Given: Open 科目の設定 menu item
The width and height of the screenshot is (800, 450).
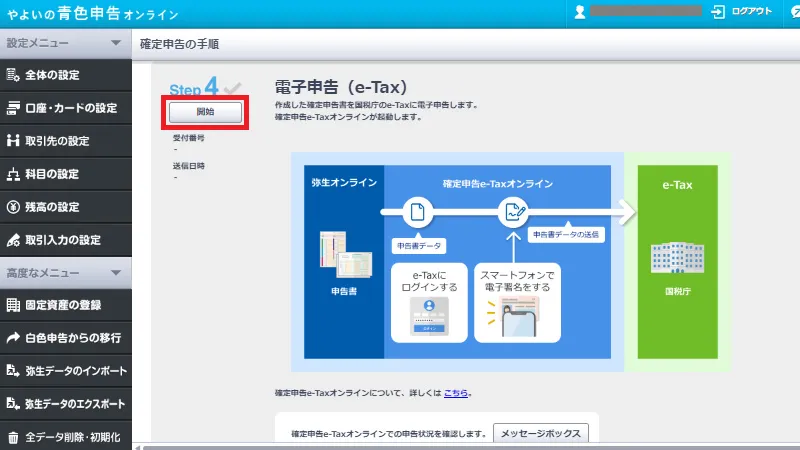Looking at the screenshot, I should point(66,174).
